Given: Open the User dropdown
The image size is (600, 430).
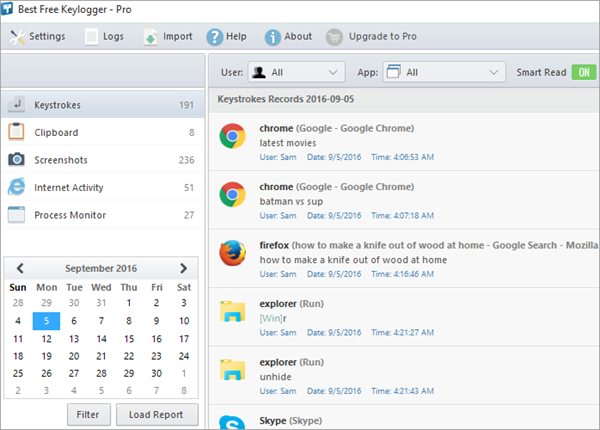Looking at the screenshot, I should pyautogui.click(x=297, y=72).
